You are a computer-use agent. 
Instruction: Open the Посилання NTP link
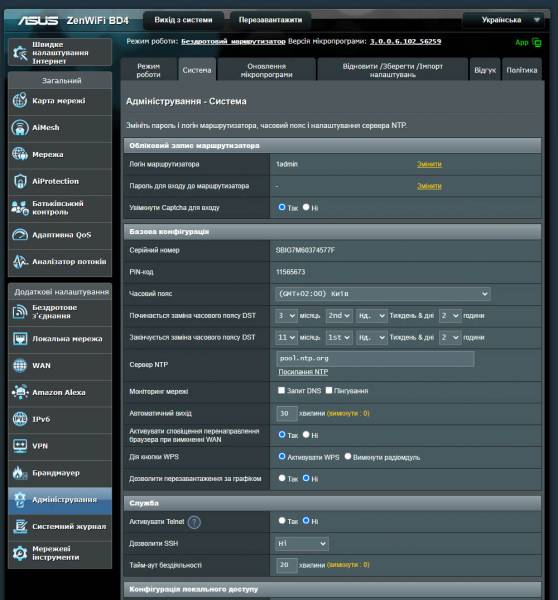303,372
